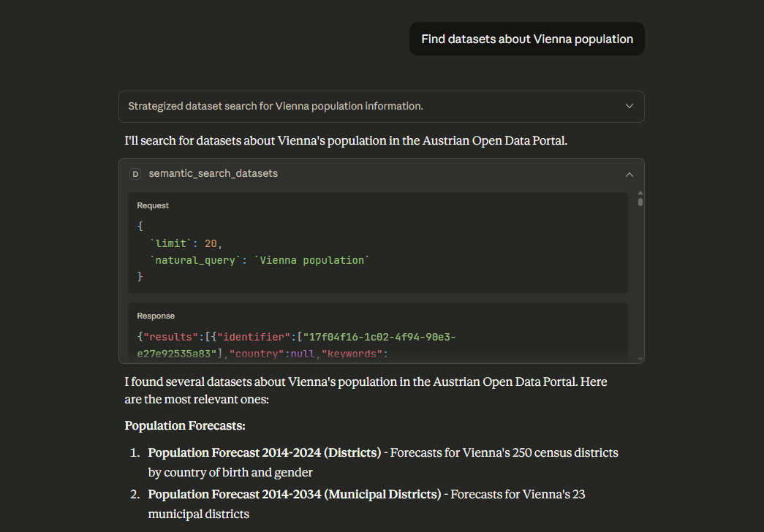Click the semantic_search_datasets tool name
The height and width of the screenshot is (532, 764).
point(213,174)
